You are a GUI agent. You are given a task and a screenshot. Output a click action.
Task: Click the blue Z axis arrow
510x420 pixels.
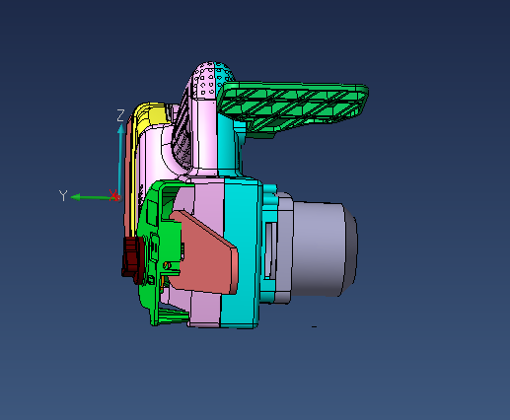tap(120, 160)
